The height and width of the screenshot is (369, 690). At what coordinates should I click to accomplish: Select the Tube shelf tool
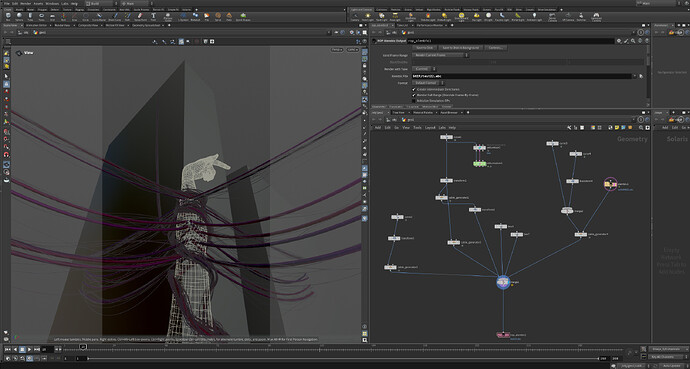point(30,17)
